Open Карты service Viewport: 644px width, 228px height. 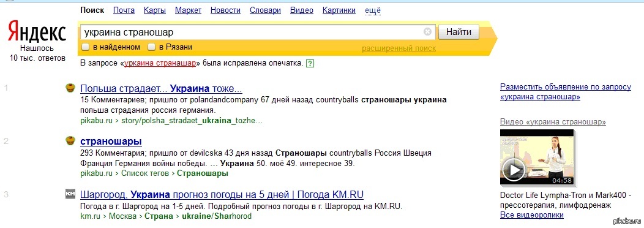tap(155, 10)
